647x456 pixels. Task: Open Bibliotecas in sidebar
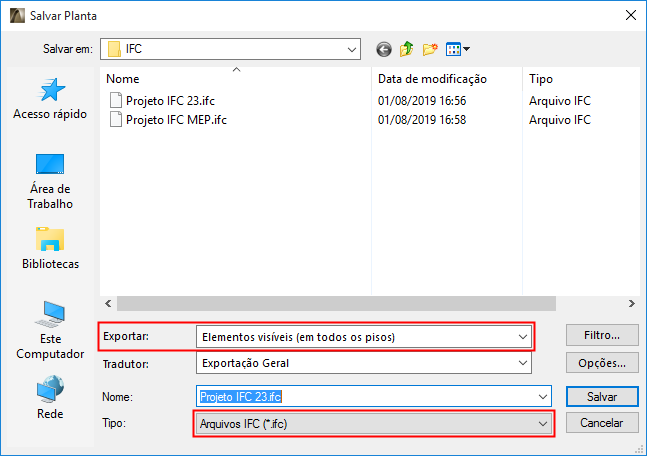coord(49,250)
